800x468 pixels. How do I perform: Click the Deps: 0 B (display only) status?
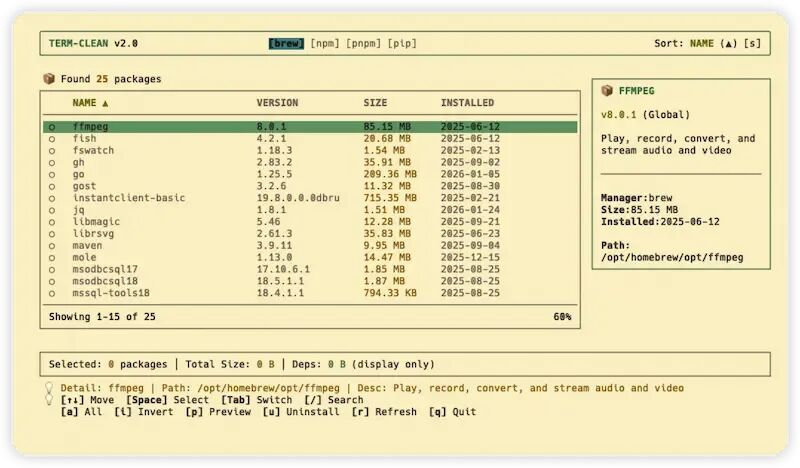363,364
